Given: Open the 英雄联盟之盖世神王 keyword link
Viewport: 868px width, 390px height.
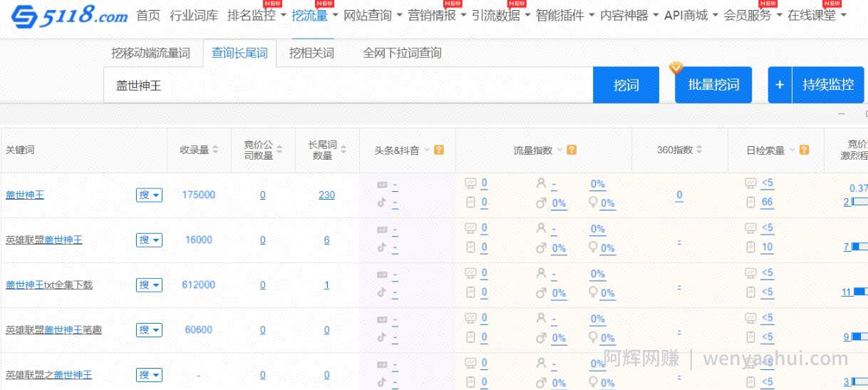Looking at the screenshot, I should click(49, 374).
